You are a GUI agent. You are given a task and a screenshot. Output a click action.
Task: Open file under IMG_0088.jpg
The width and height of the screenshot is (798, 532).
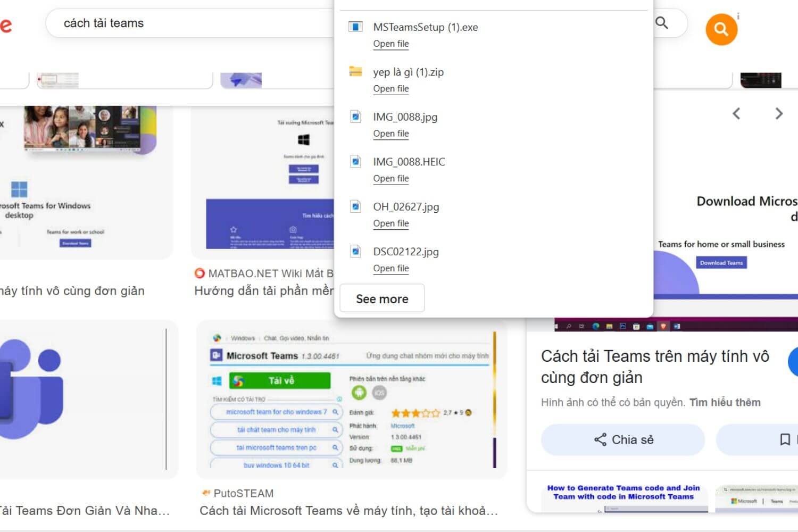click(x=391, y=134)
